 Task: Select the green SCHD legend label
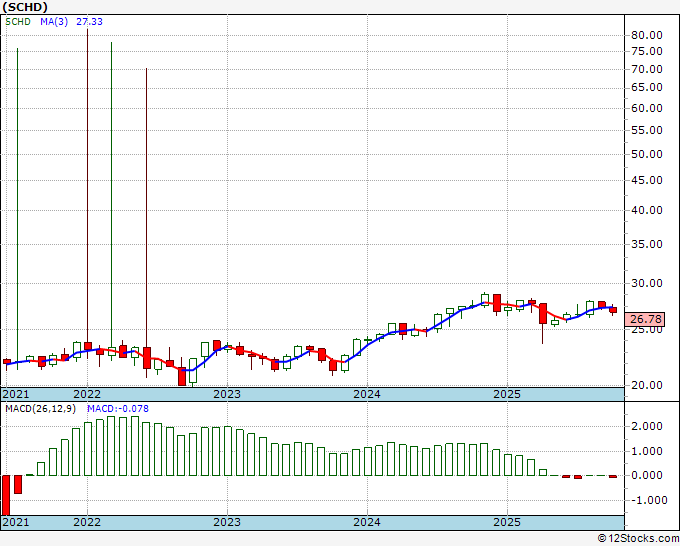[x=18, y=22]
